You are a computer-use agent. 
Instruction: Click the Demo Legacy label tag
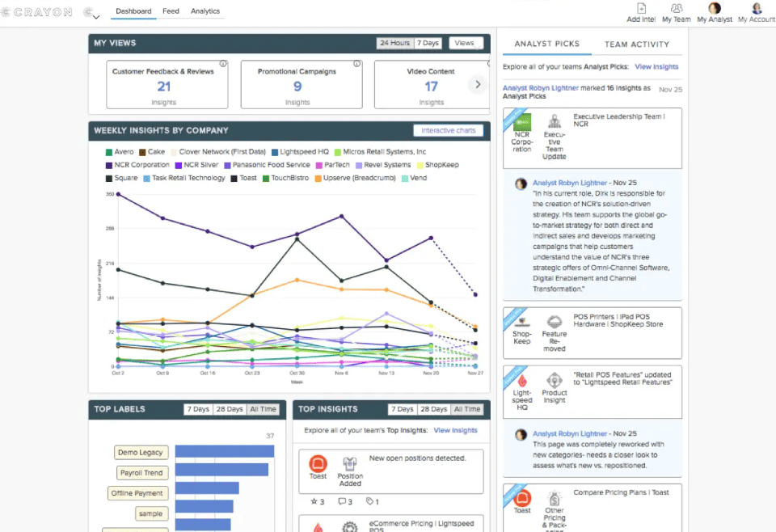[x=141, y=453]
